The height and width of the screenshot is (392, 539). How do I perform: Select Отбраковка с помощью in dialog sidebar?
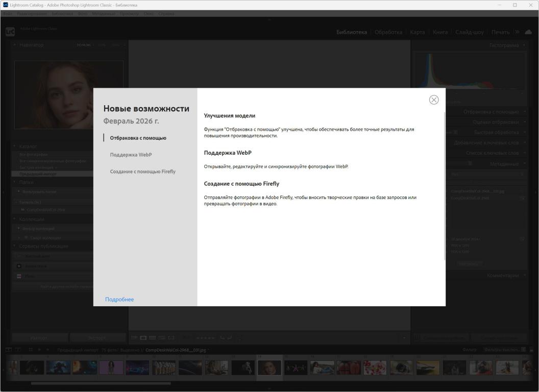point(138,138)
